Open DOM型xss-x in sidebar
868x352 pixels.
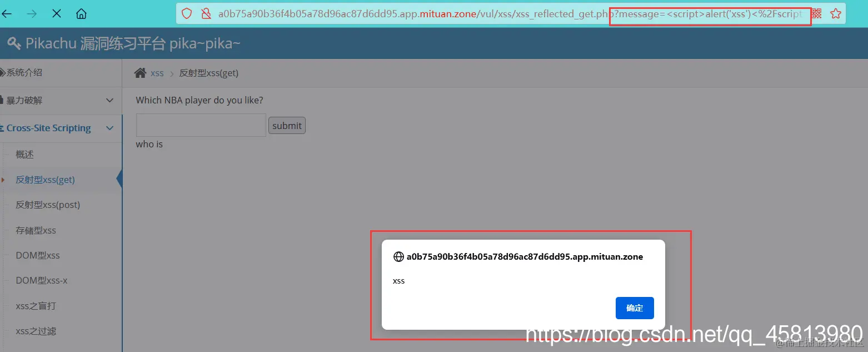coord(42,280)
